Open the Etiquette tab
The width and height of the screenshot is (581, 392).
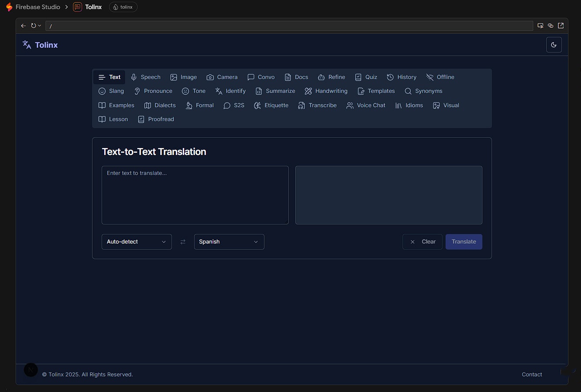(271, 105)
